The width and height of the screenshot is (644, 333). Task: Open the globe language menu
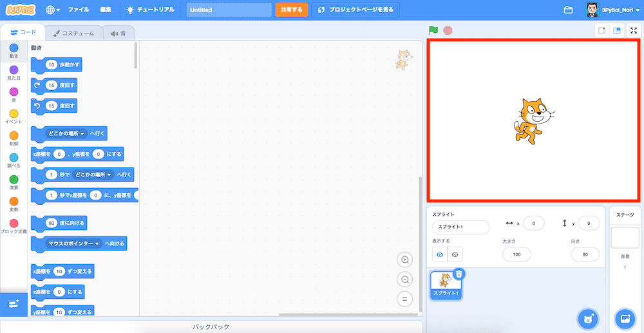pos(53,10)
